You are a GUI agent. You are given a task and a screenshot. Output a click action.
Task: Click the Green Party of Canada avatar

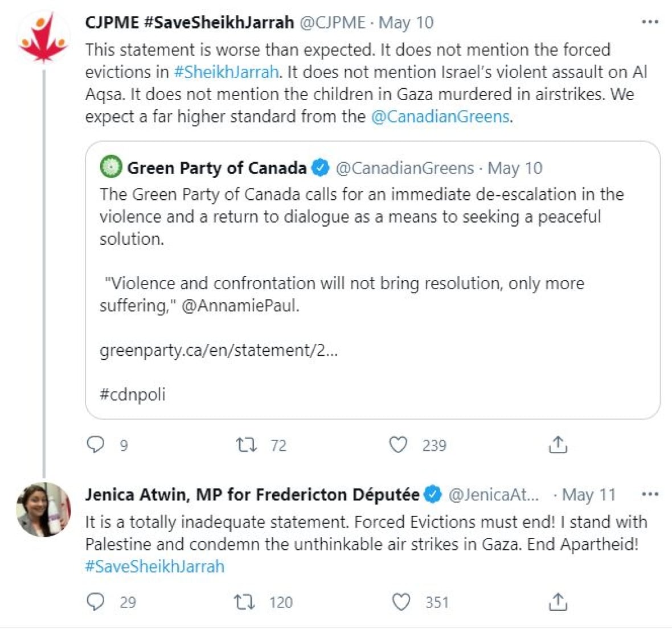tap(111, 167)
